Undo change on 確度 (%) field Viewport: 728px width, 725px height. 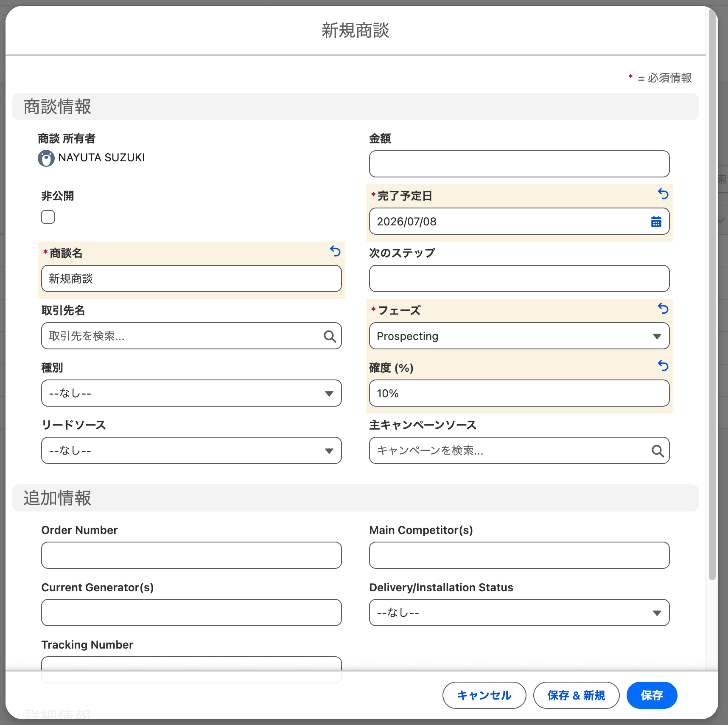pyautogui.click(x=663, y=366)
